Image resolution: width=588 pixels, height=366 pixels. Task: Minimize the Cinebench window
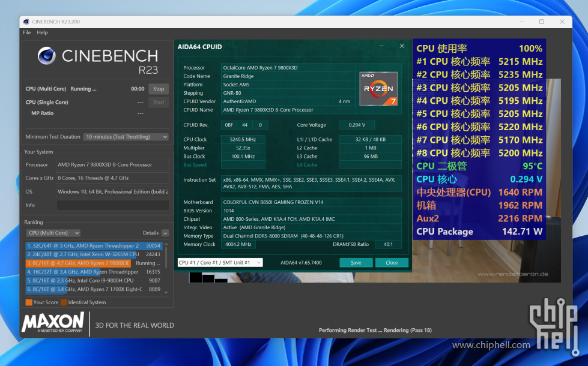pyautogui.click(x=521, y=22)
